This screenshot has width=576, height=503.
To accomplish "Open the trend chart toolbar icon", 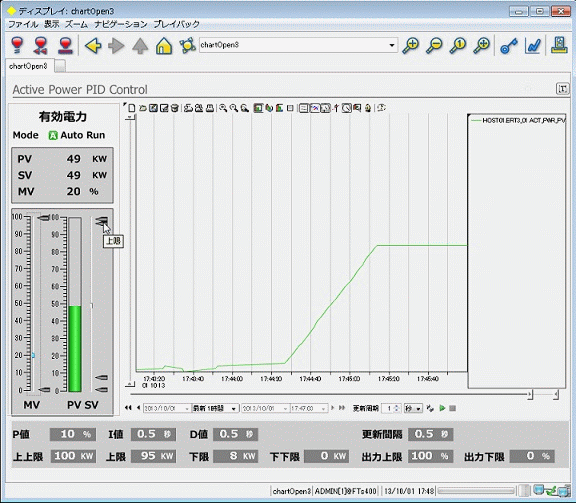I will click(x=533, y=46).
